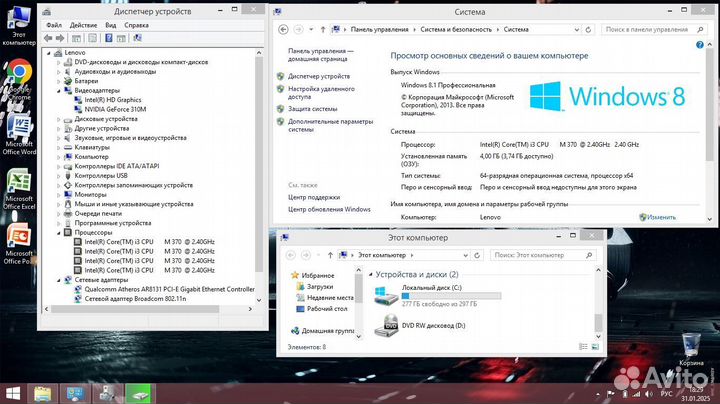The height and width of the screenshot is (404, 720).
Task: Click search field in Этот компьютер window
Action: pos(543,255)
